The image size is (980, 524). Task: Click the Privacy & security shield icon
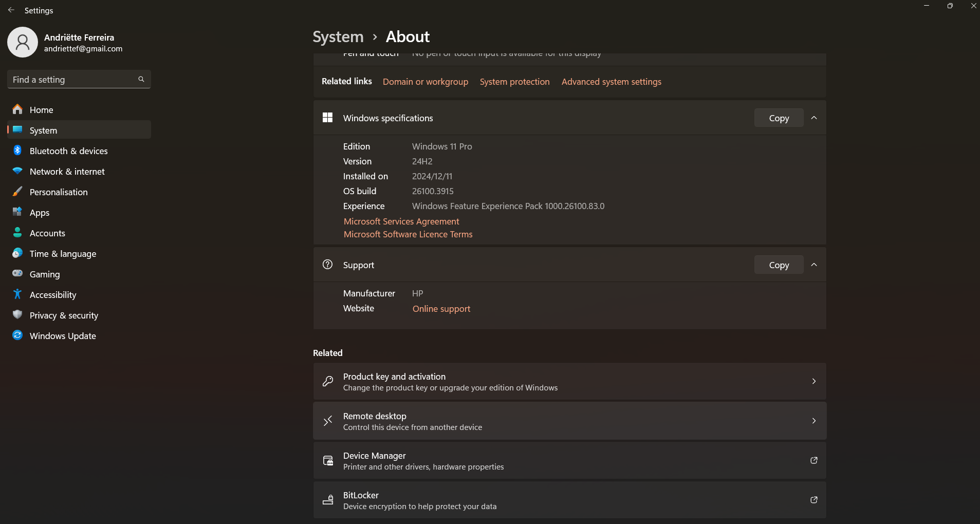(17, 315)
